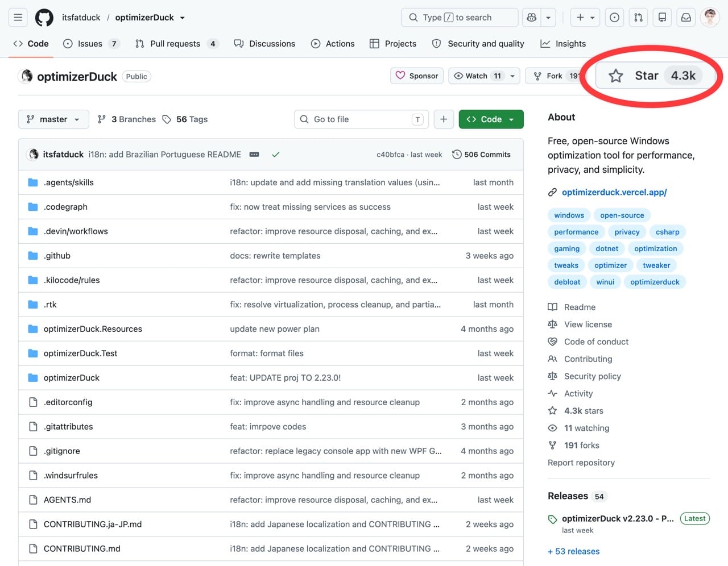This screenshot has height=566, width=728.
Task: View 506 Commits history
Action: click(x=481, y=155)
